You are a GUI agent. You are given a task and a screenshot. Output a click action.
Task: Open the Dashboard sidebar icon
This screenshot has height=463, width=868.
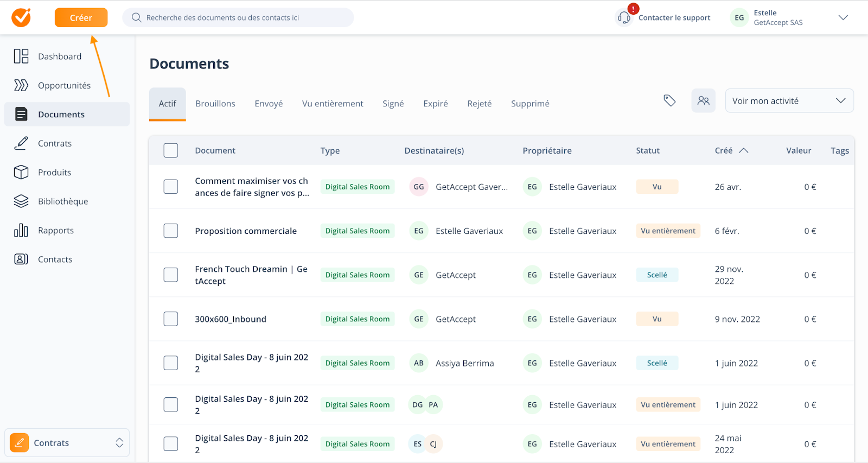(21, 56)
